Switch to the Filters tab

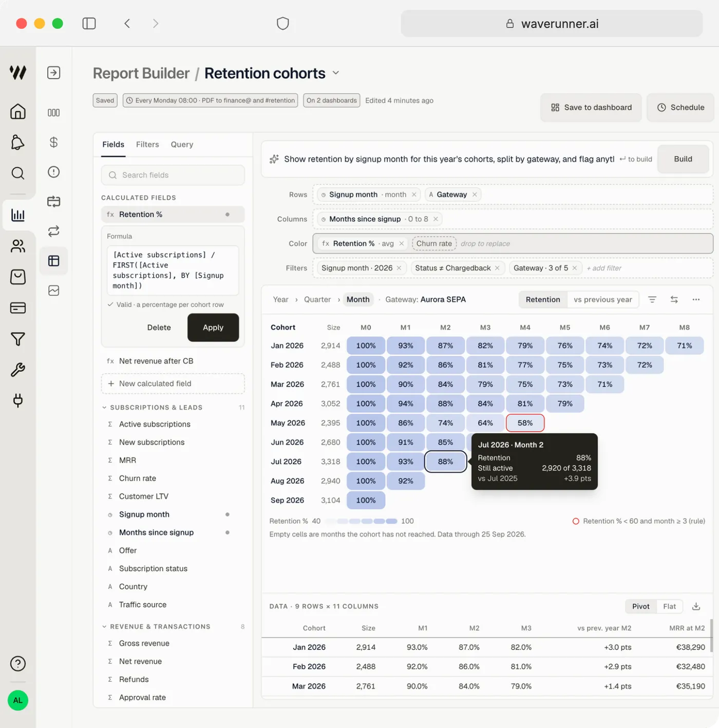click(x=147, y=144)
